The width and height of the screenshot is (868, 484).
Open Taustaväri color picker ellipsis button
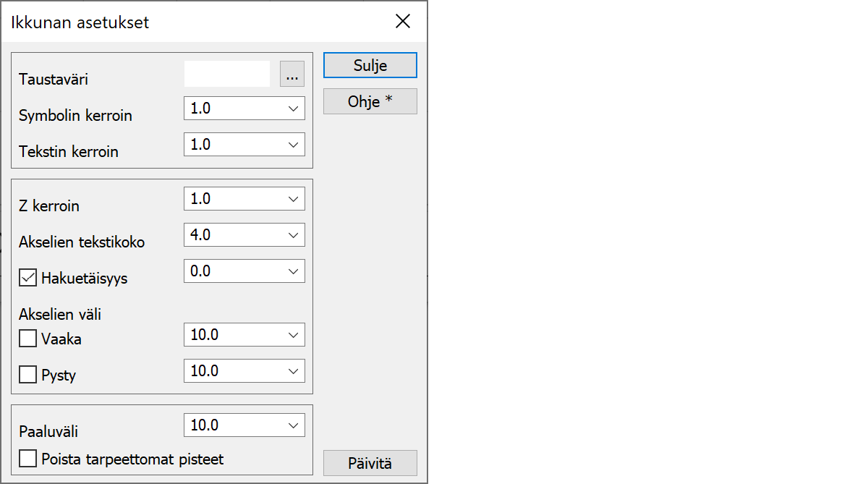tap(292, 74)
